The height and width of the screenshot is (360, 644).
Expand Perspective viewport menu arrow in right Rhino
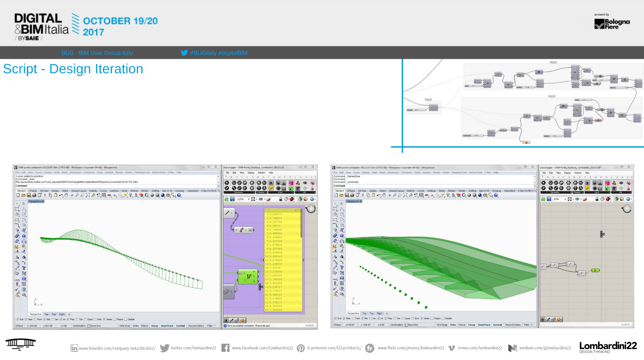[x=361, y=201]
